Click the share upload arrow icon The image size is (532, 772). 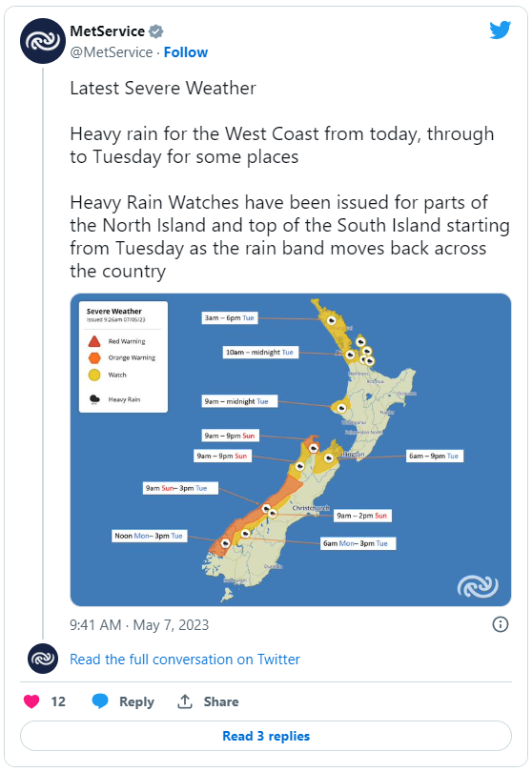click(185, 701)
